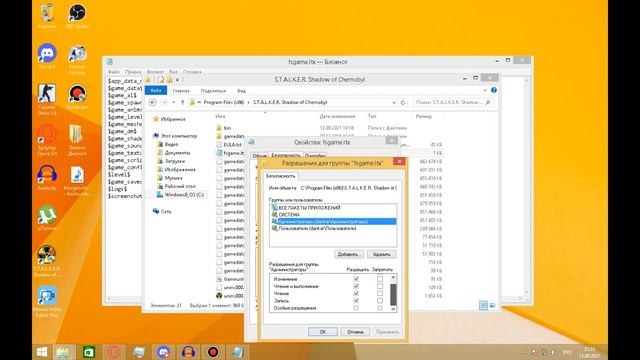Refresh the Explorer address bar

(x=403, y=102)
